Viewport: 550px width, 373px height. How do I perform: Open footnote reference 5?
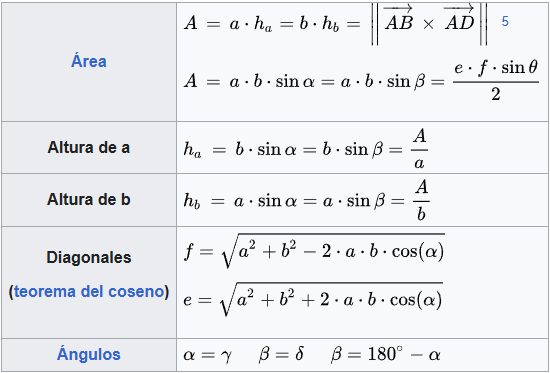click(x=505, y=22)
